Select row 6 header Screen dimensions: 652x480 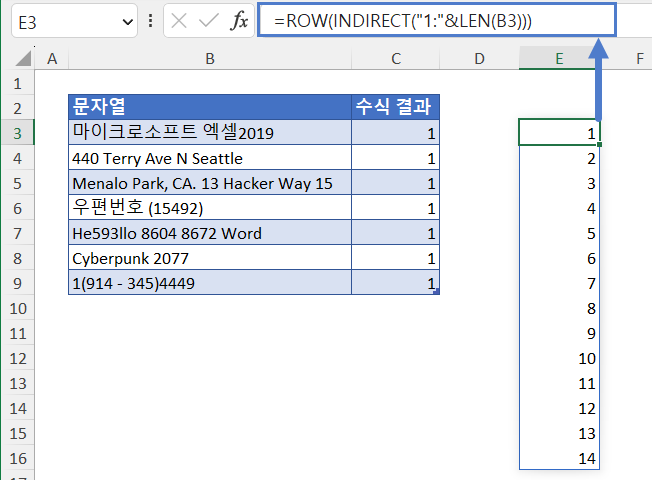[17, 208]
